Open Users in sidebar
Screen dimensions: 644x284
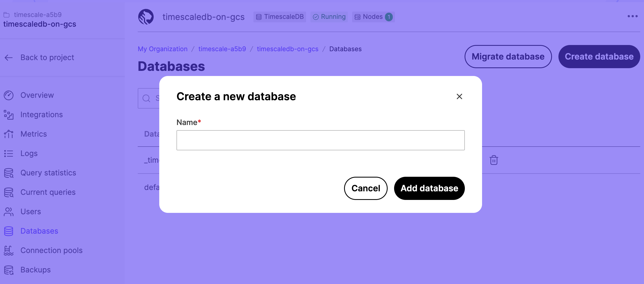[x=31, y=212]
